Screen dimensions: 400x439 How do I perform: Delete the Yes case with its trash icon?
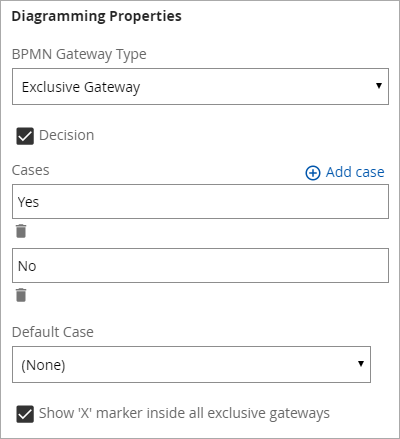(21, 231)
